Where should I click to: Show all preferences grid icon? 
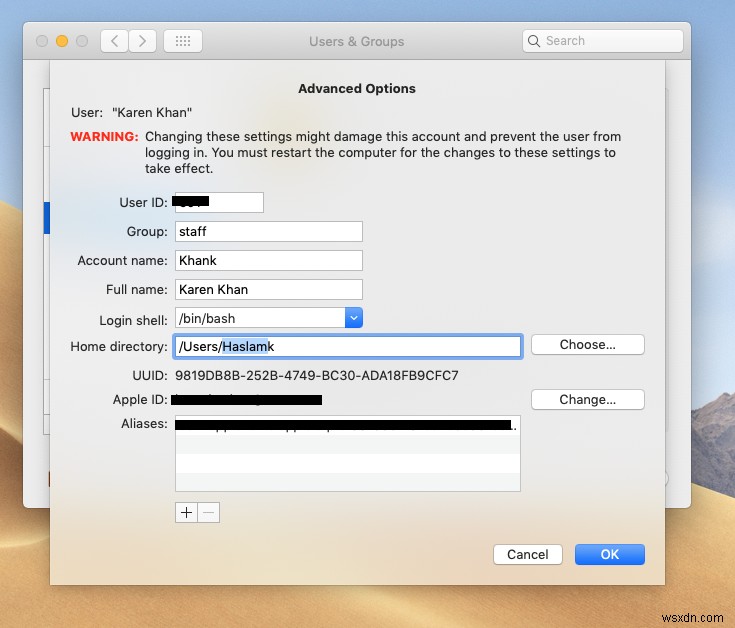click(x=183, y=41)
